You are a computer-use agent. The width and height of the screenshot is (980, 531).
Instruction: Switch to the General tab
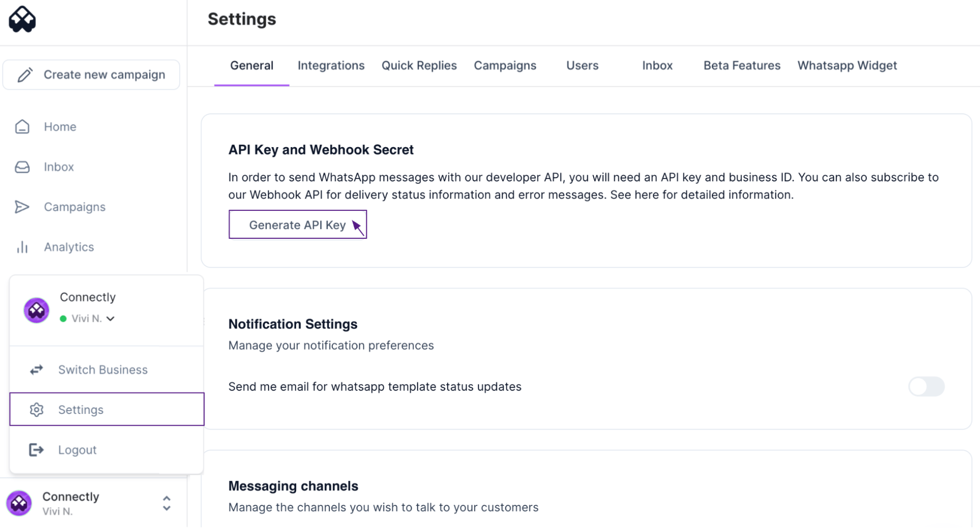pyautogui.click(x=251, y=66)
